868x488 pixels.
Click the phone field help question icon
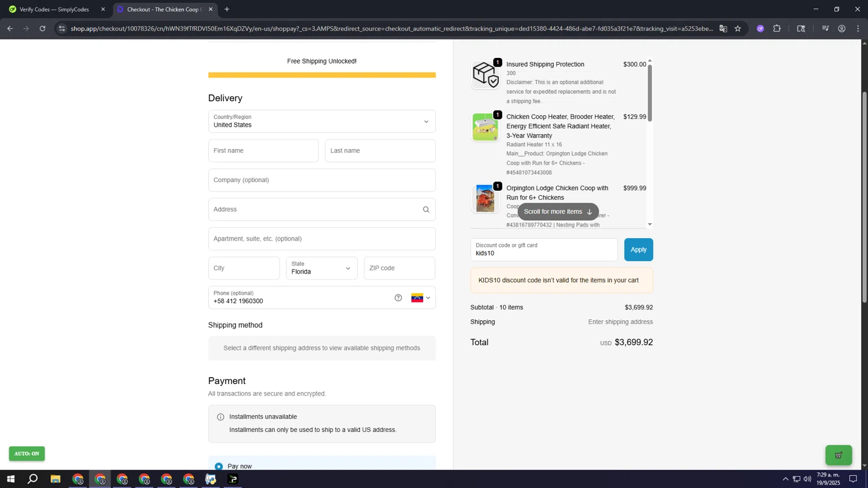[x=398, y=298]
